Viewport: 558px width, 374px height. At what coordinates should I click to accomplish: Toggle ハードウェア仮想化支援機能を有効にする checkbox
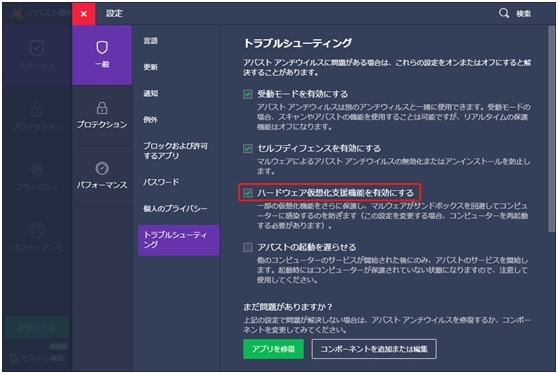pos(248,193)
